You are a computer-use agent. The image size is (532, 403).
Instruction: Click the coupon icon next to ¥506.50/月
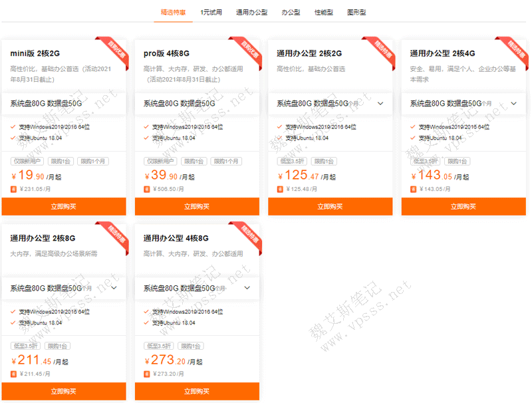click(x=147, y=189)
